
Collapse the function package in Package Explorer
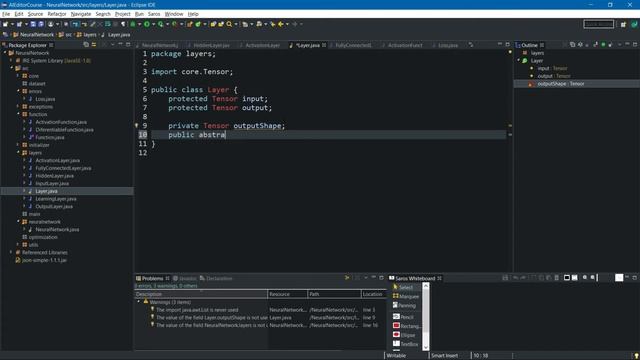18,114
